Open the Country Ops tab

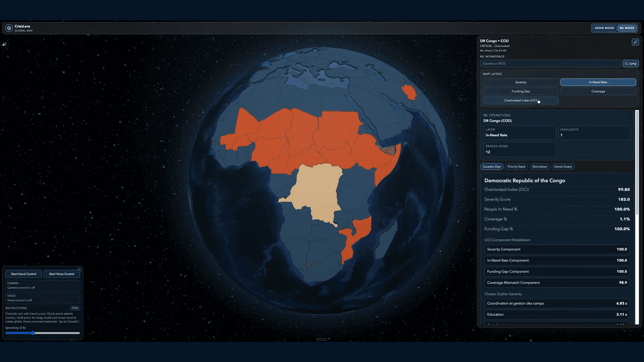click(492, 166)
